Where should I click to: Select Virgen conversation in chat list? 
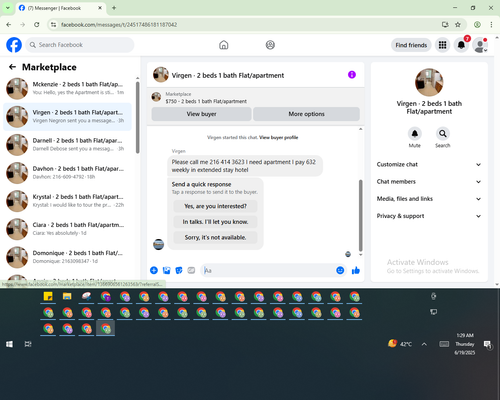(x=67, y=117)
